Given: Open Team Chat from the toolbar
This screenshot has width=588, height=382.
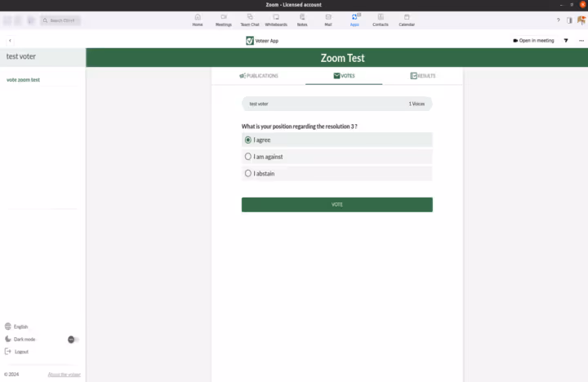Looking at the screenshot, I should click(x=250, y=20).
